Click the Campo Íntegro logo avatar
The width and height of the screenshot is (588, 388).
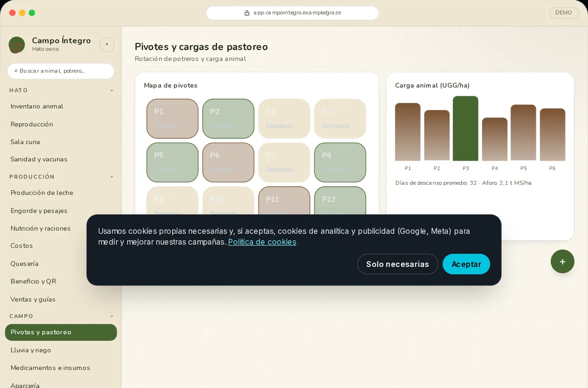[17, 45]
